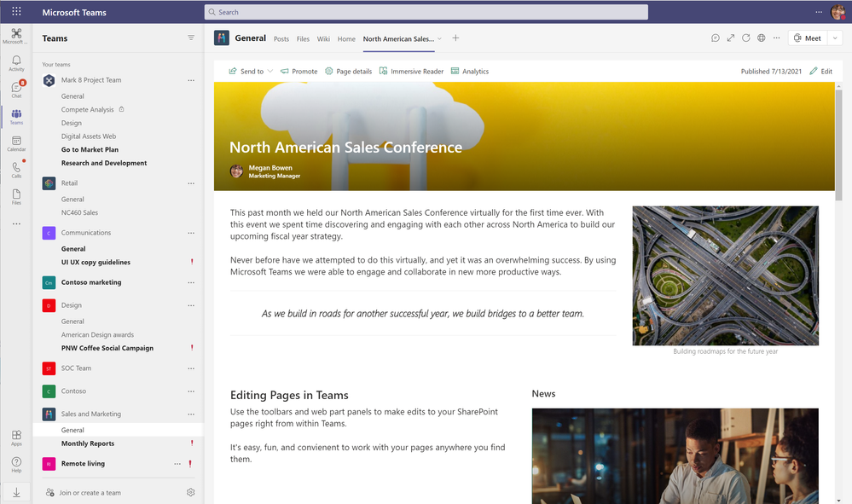Open the News article thumbnail
This screenshot has width=852, height=504.
click(675, 456)
